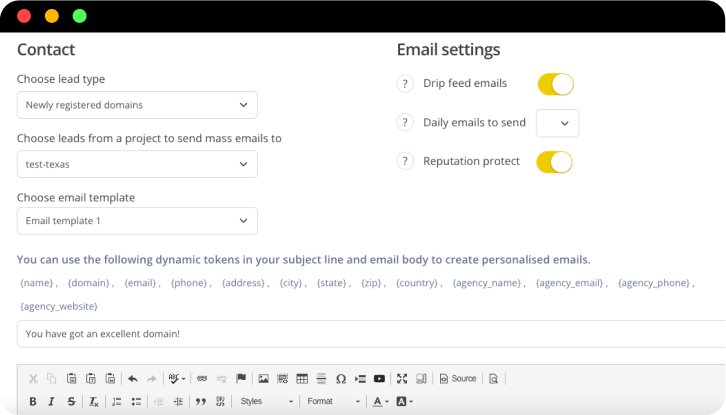Click the Italic formatting icon
Viewport: 726px width, 415px height.
pos(52,402)
